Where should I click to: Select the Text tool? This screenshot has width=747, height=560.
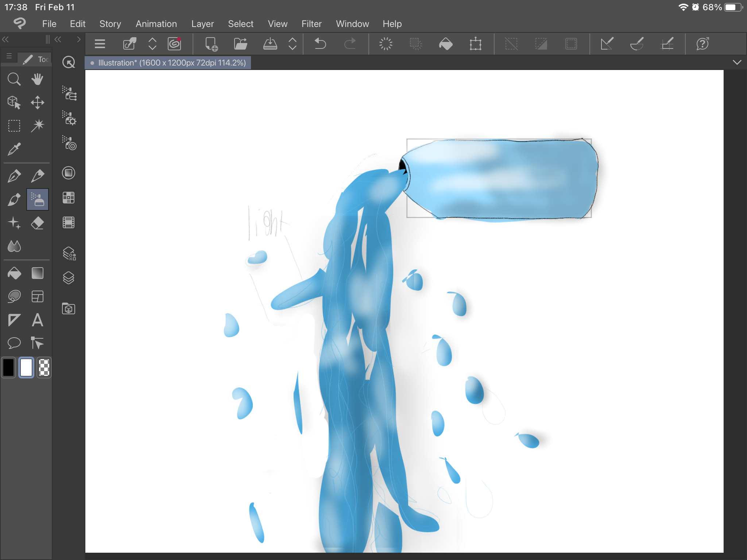[x=37, y=320]
